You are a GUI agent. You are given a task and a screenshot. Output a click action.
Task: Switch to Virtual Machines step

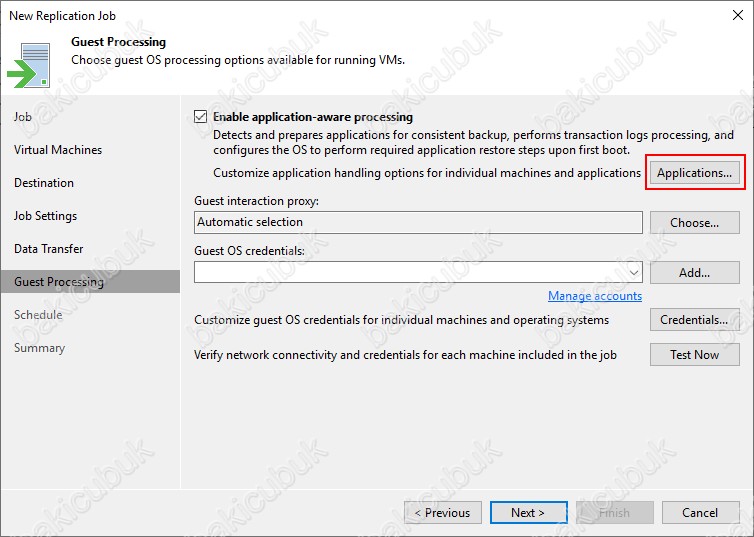pyautogui.click(x=58, y=150)
